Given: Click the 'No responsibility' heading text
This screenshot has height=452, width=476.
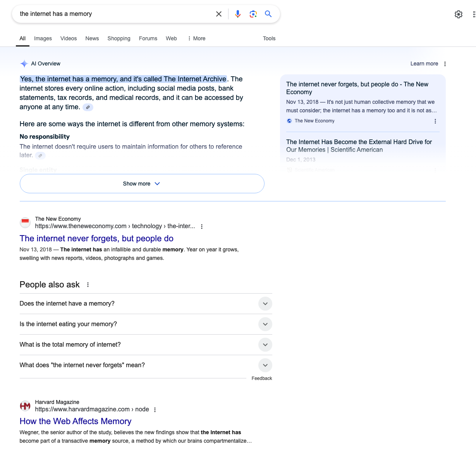Looking at the screenshot, I should coord(45,137).
